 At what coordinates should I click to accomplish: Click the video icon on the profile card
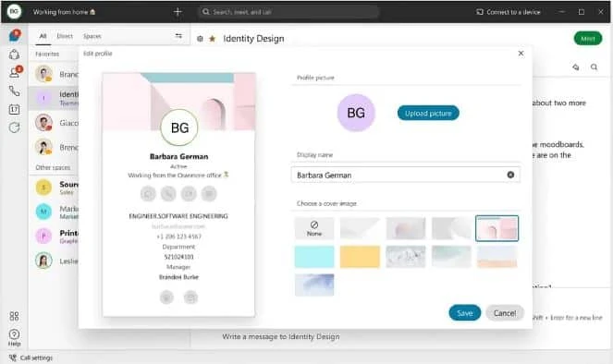click(x=189, y=193)
